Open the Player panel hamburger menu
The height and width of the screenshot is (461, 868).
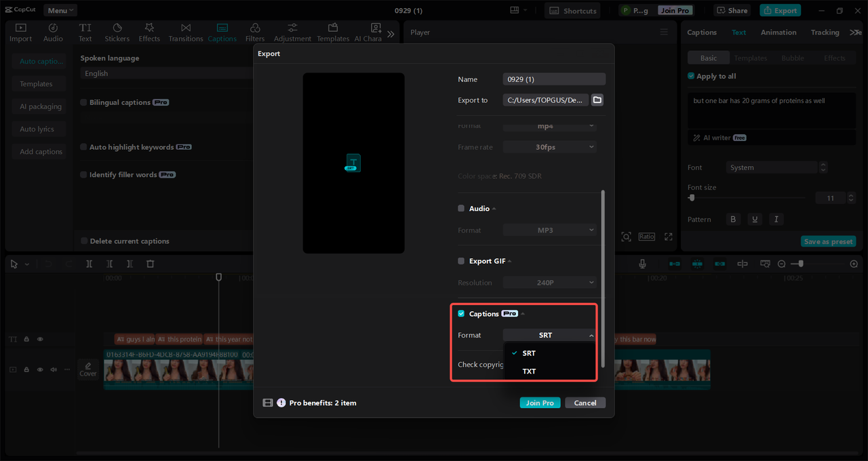tap(664, 32)
